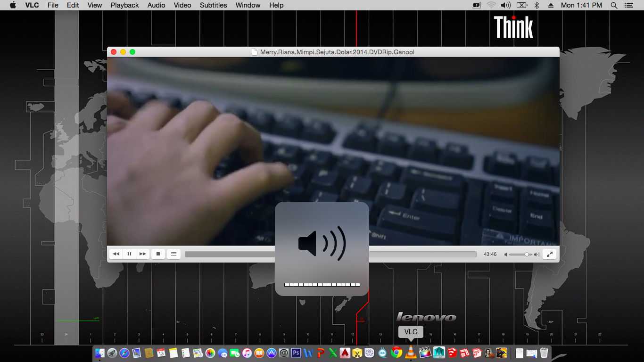Open the system volume menu in menu bar
The image size is (644, 362).
(x=506, y=5)
